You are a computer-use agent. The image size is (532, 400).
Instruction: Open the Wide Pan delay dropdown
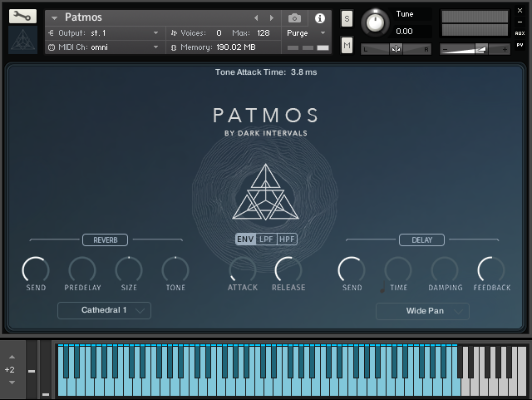coord(422,311)
